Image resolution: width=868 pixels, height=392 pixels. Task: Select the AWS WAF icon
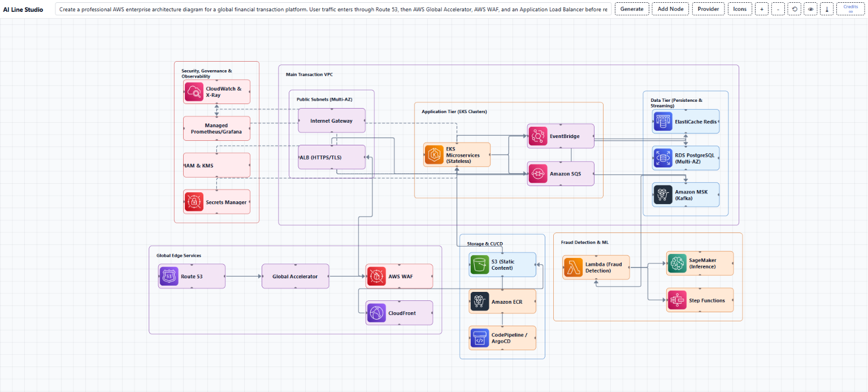376,276
